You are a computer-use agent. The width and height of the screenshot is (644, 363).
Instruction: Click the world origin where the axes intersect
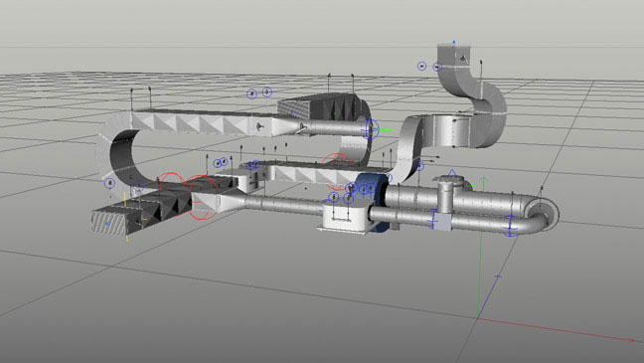point(478,317)
